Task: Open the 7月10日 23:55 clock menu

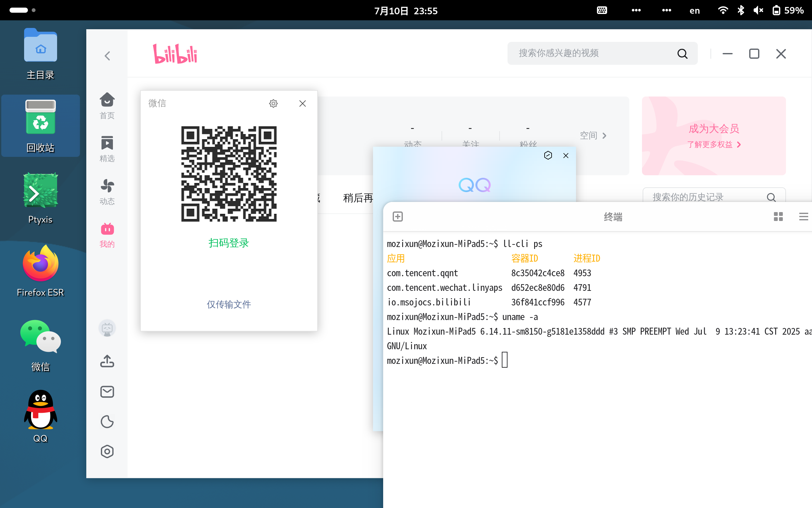Action: 406,10
